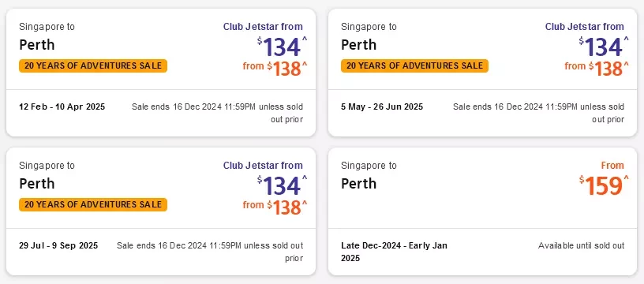The image size is (644, 284).
Task: Click the orange from $138 price on 5 May card
Action: (597, 68)
